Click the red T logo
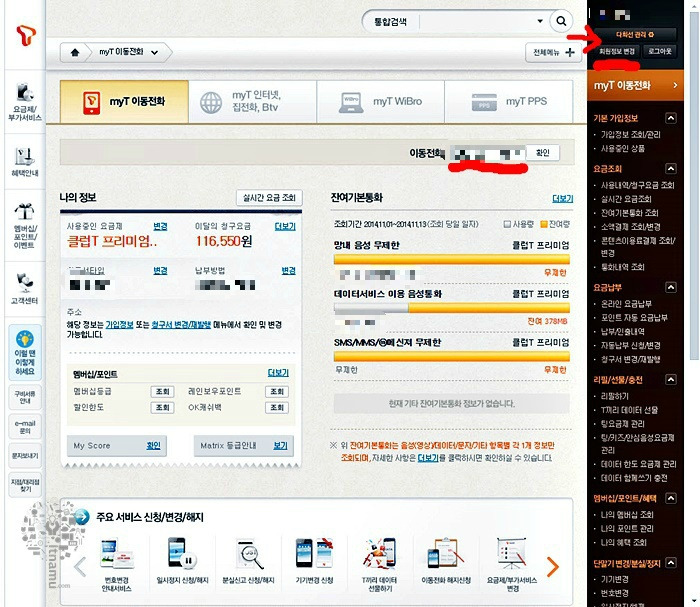The height and width of the screenshot is (607, 700). click(x=25, y=35)
